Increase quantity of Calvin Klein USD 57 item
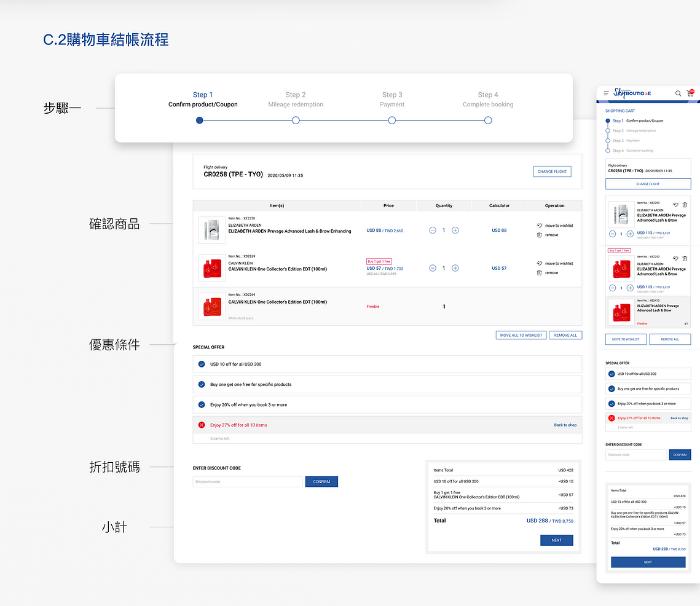 (x=455, y=269)
